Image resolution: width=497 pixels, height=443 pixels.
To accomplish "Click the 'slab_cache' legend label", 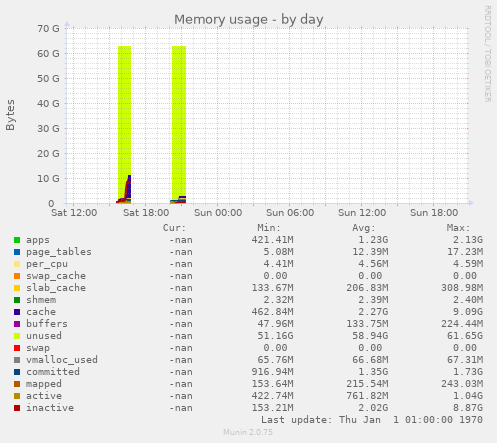I will [x=56, y=288].
